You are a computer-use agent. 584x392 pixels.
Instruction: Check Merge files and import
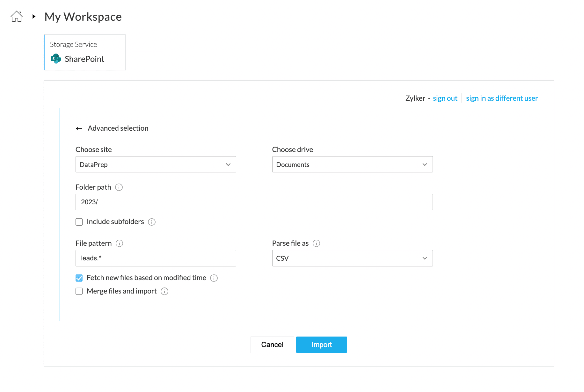pos(79,291)
